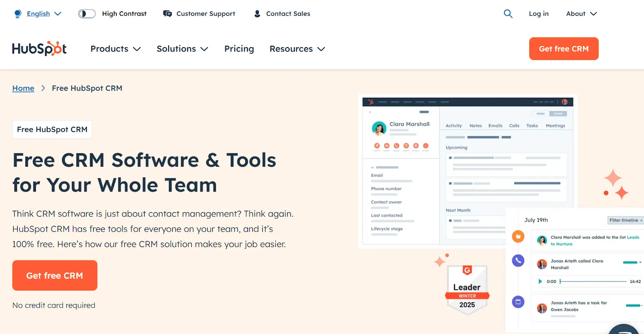Viewport: 644px width, 334px height.
Task: Click last orange action icon under Clara Marshall
Action: tap(425, 146)
